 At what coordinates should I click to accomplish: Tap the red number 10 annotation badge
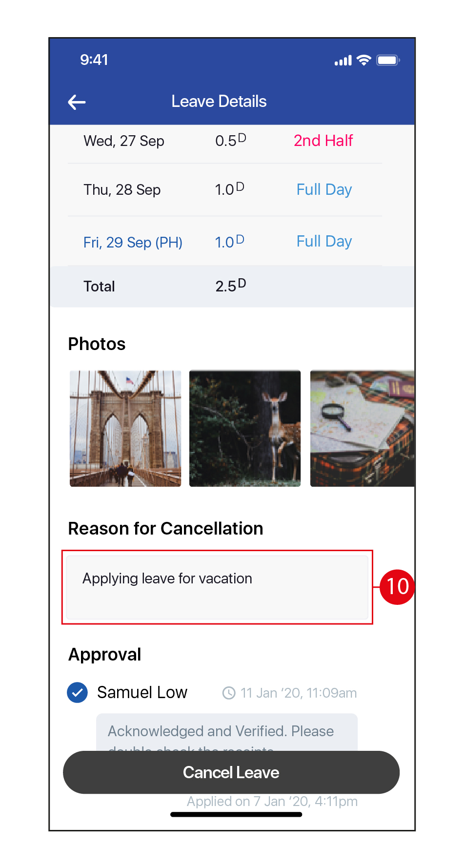pos(397,586)
